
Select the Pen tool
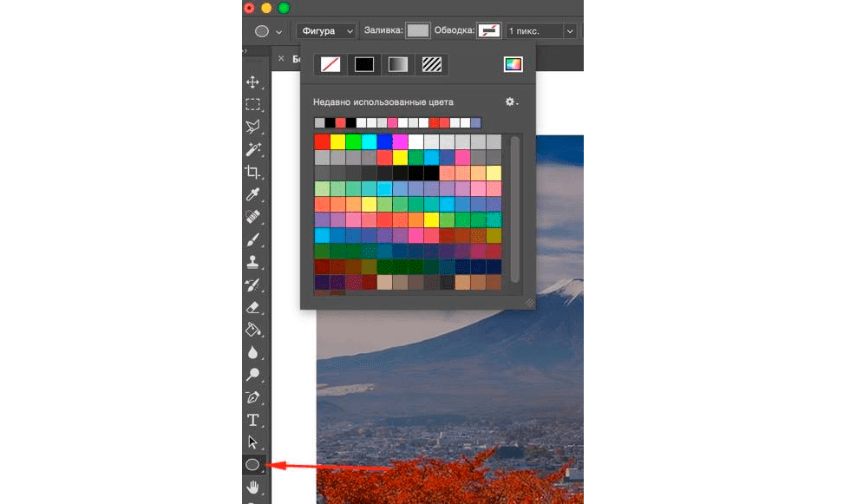(x=253, y=397)
